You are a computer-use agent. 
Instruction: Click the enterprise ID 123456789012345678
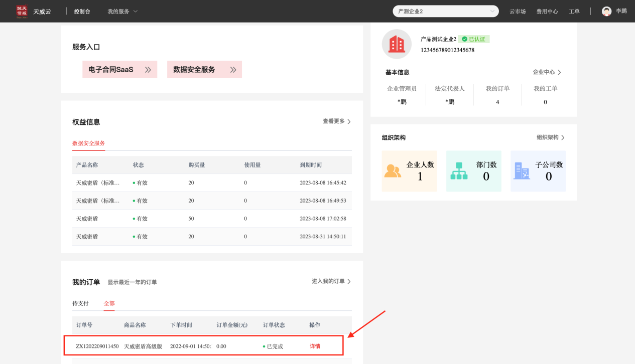[448, 50]
